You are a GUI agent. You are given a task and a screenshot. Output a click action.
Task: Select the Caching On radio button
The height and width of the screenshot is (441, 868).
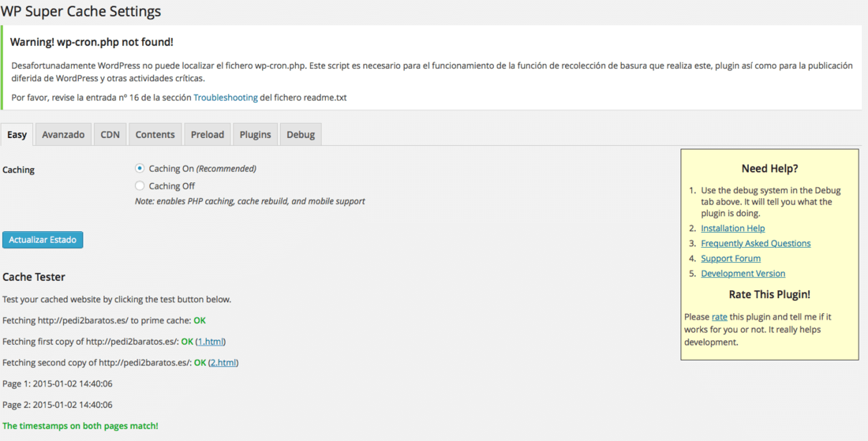point(140,168)
